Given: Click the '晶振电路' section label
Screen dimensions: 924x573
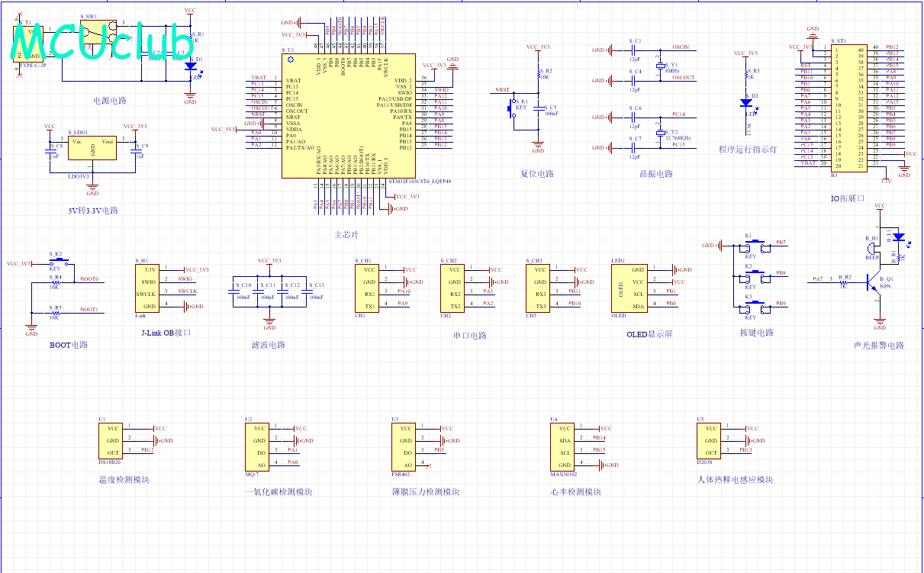Looking at the screenshot, I should 656,174.
